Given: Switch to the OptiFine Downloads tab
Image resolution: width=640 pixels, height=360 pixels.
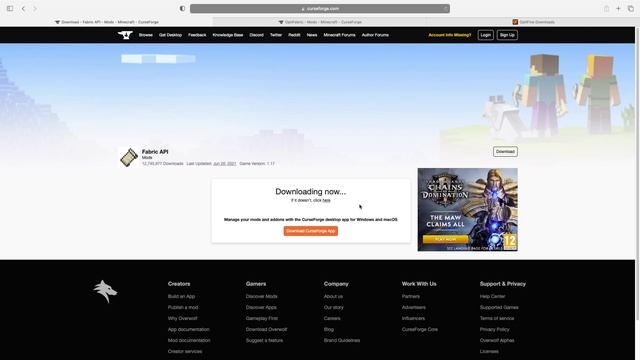Looking at the screenshot, I should coord(533,22).
